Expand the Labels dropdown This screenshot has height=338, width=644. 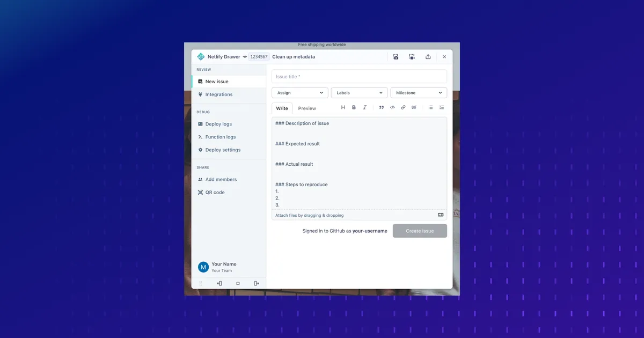pos(359,93)
